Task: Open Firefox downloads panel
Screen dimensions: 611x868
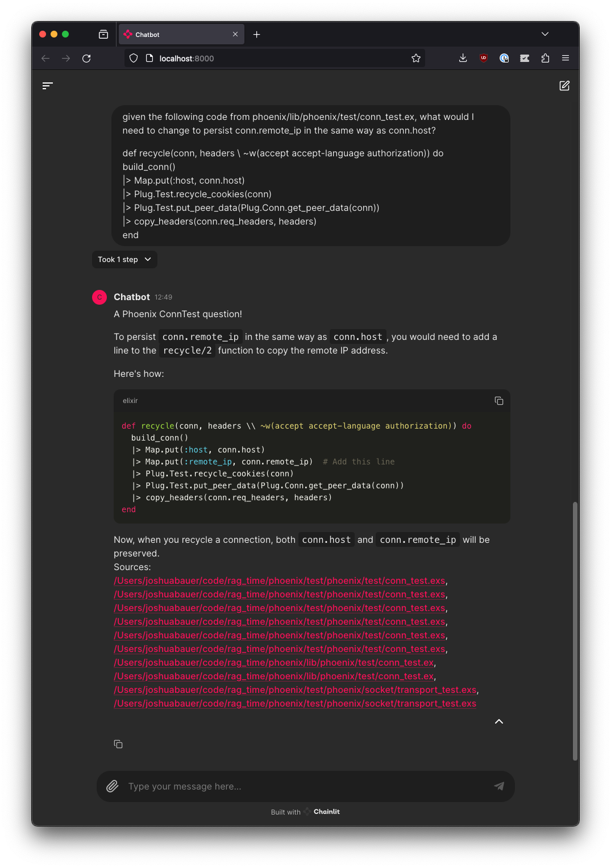Action: coord(463,58)
